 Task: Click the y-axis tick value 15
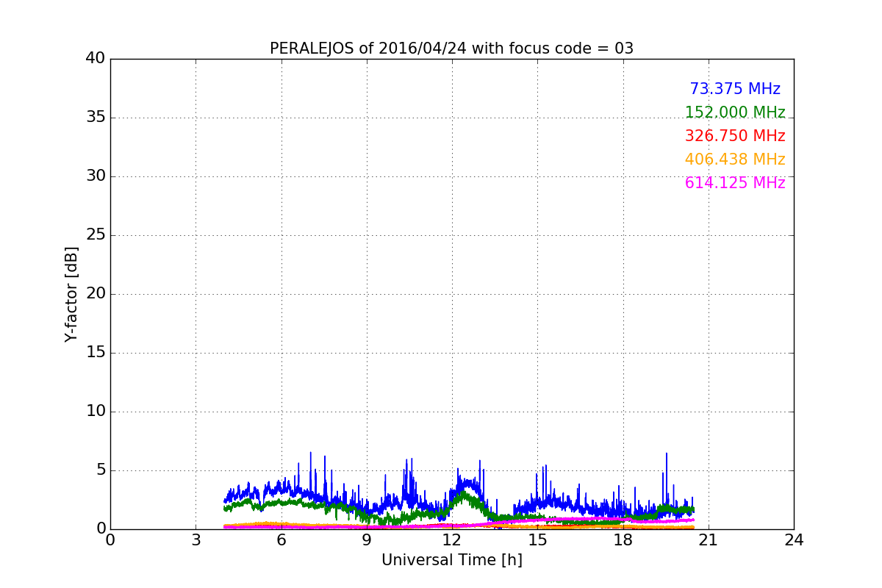point(96,352)
